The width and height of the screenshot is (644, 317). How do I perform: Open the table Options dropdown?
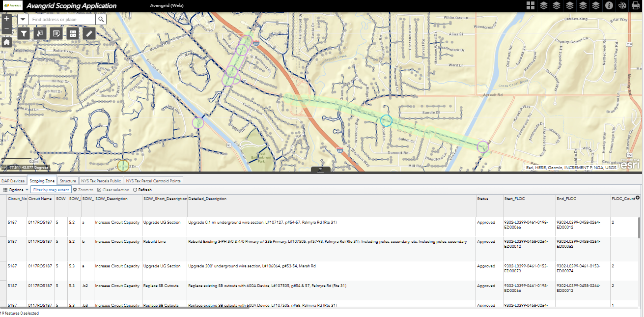[16, 190]
